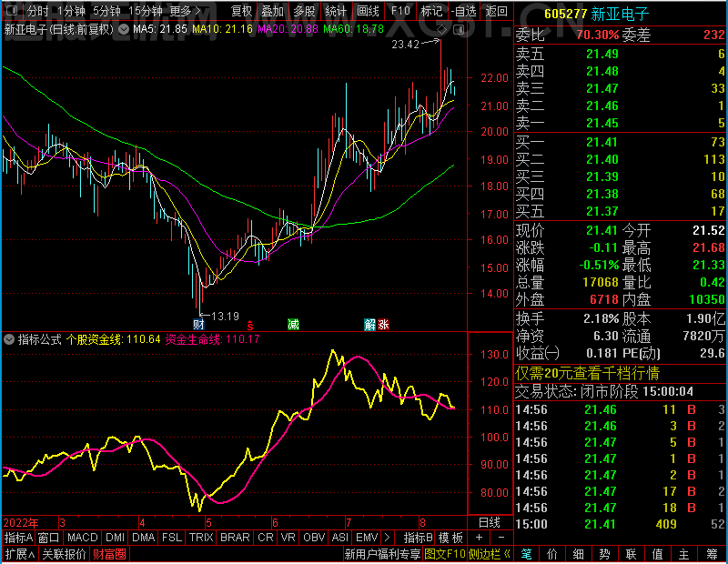Open the 细 detail tab
The image size is (728, 564).
coord(579,554)
